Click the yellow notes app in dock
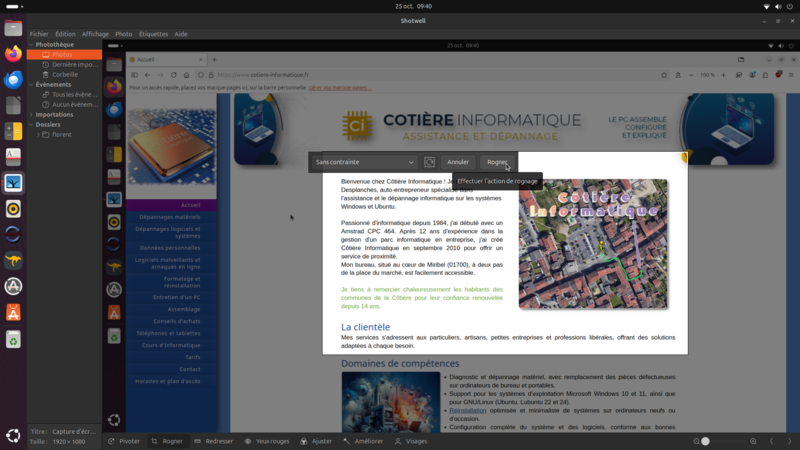This screenshot has width=800, height=450. pos(13,131)
